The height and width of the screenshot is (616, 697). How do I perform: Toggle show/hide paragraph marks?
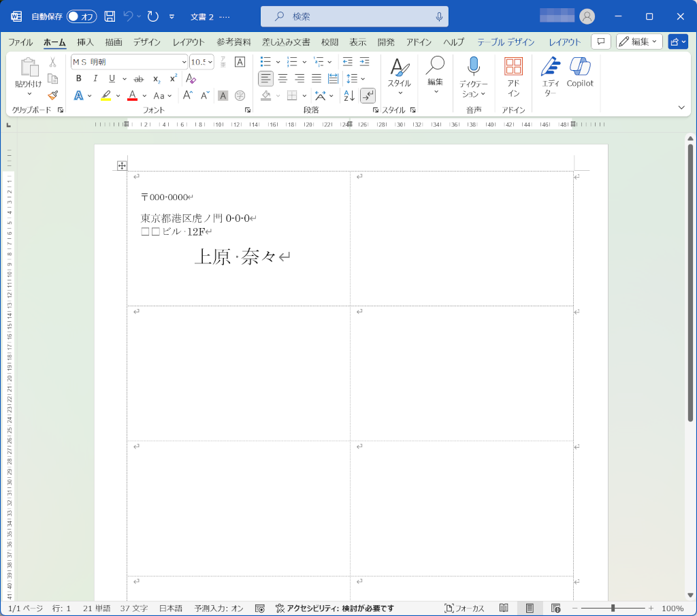368,95
